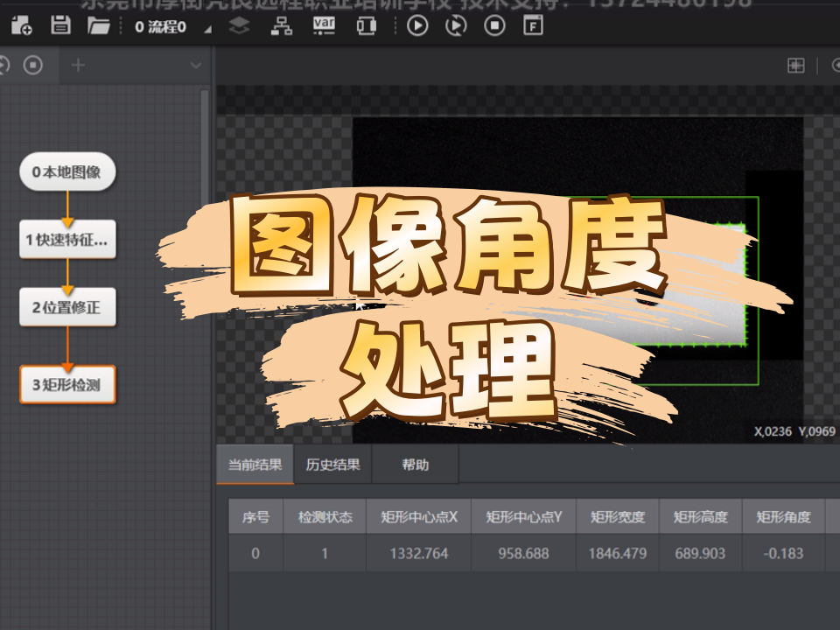The width and height of the screenshot is (840, 630).
Task: Select the '3矩形检测' node
Action: click(67, 384)
